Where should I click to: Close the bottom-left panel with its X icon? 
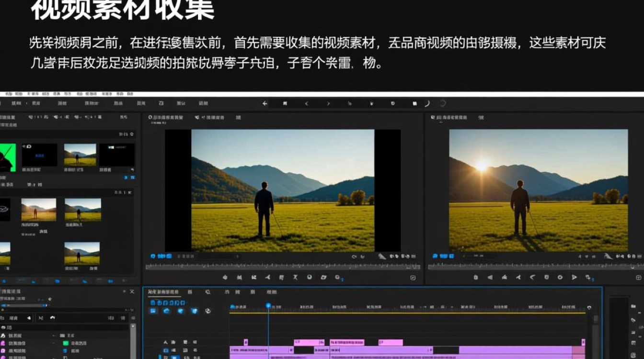pos(132,291)
